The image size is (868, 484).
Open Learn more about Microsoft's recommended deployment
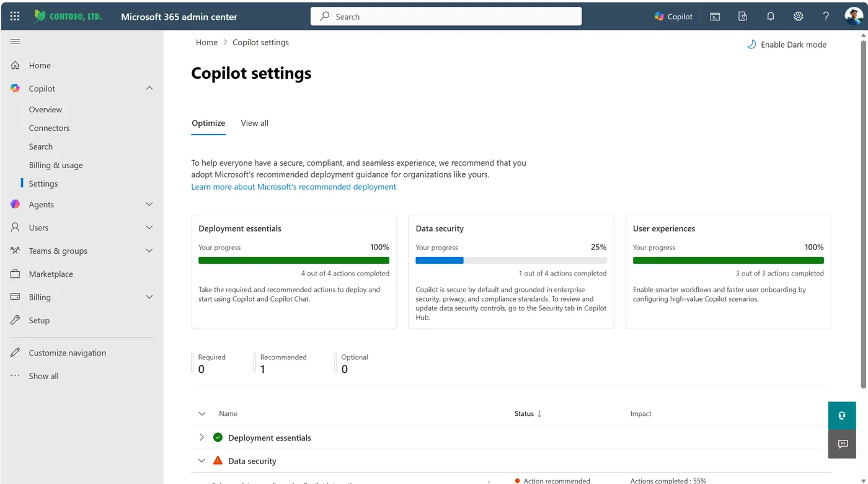(294, 187)
